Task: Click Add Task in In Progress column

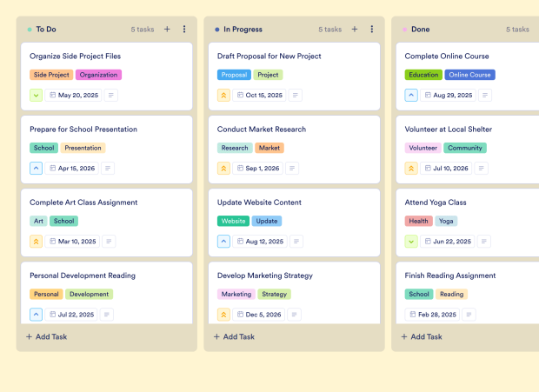Action: pos(235,336)
